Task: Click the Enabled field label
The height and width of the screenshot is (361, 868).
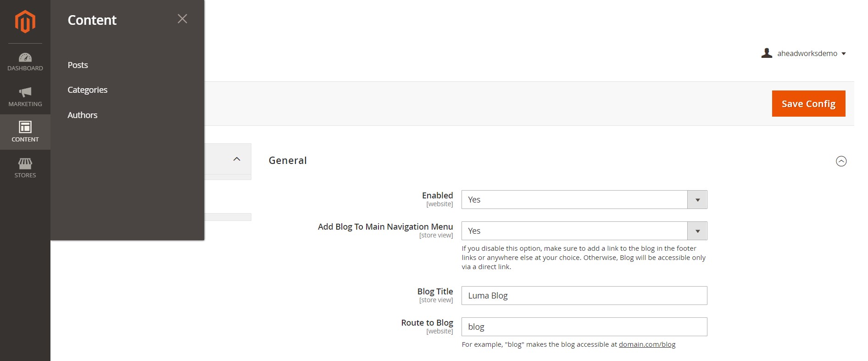Action: (437, 196)
